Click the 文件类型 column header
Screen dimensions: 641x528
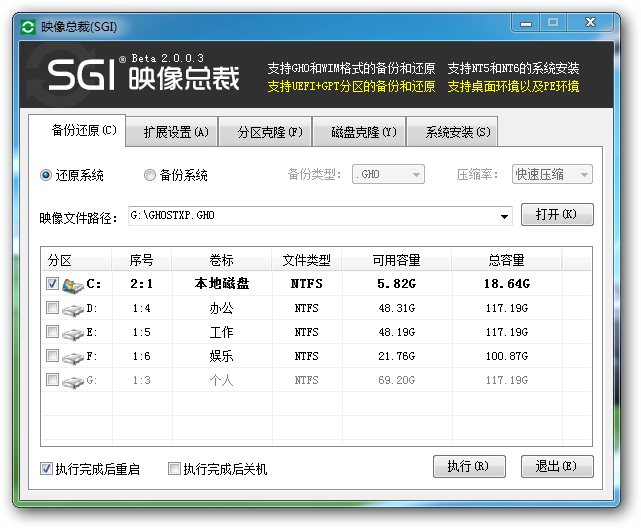(x=307, y=260)
